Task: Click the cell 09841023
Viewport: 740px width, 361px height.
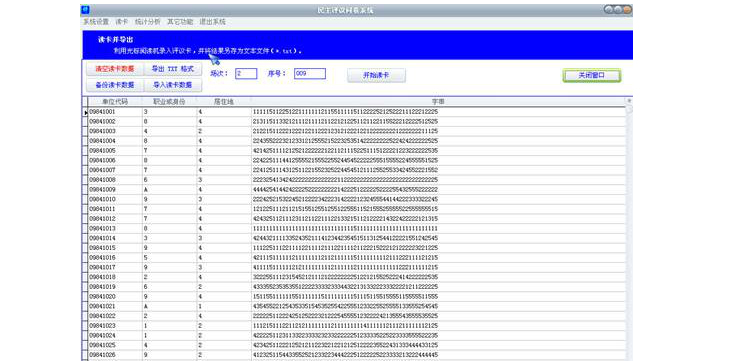Action: 115,326
